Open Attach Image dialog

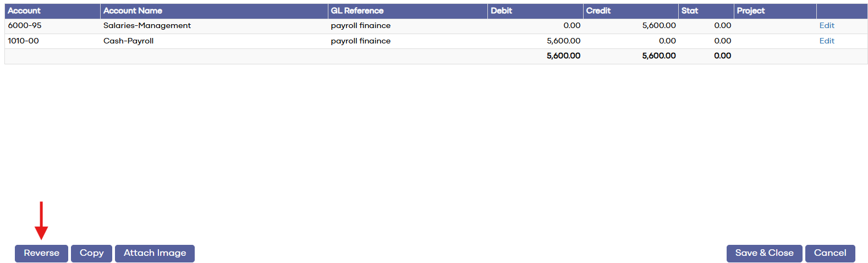point(155,253)
